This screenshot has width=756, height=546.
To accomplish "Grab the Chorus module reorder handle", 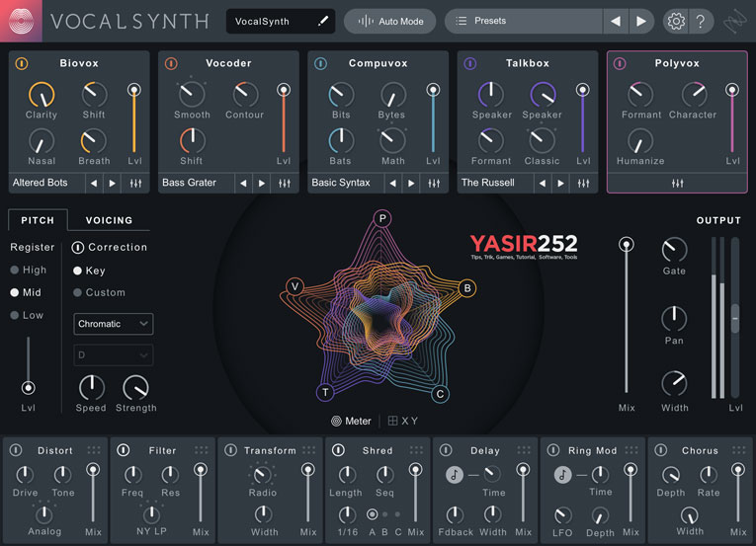I will click(738, 450).
